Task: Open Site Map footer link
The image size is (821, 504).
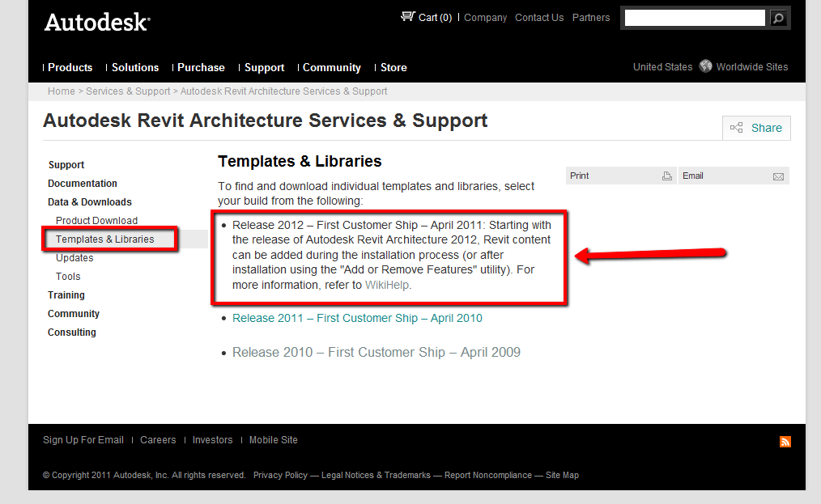Action: point(563,475)
